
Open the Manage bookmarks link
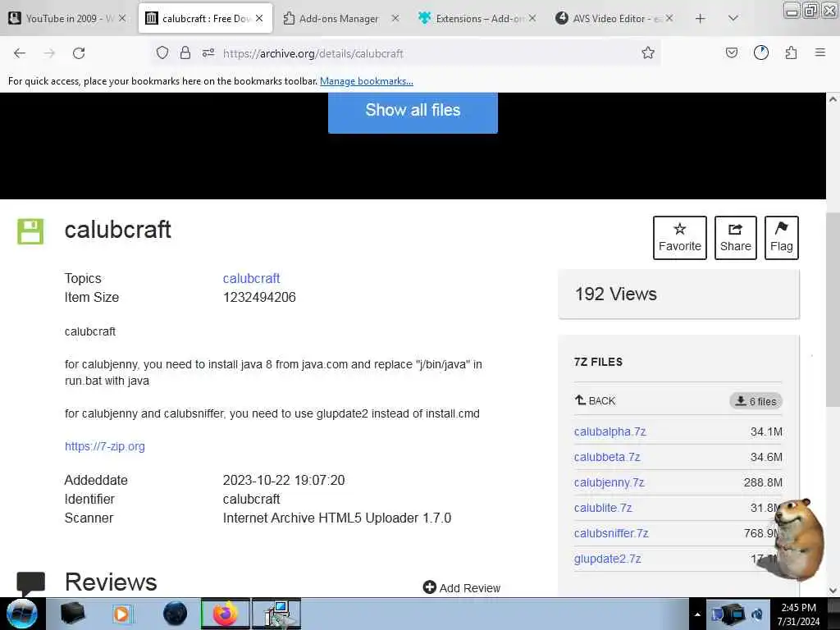tap(367, 81)
